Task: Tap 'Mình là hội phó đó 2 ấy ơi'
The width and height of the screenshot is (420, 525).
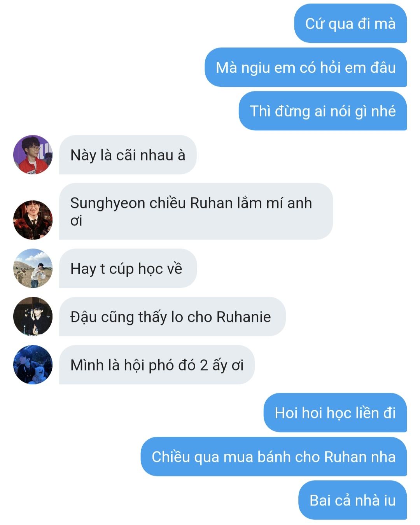Action: [x=157, y=365]
